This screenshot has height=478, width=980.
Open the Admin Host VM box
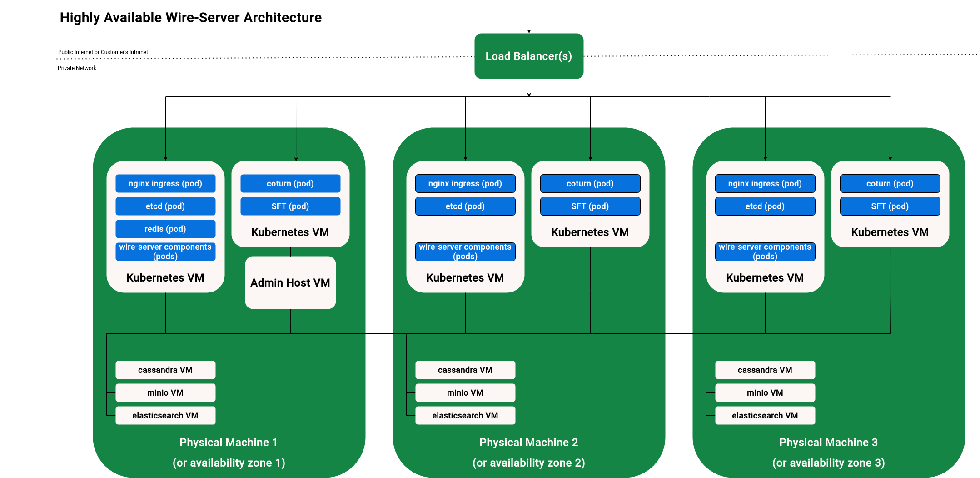[x=290, y=282]
